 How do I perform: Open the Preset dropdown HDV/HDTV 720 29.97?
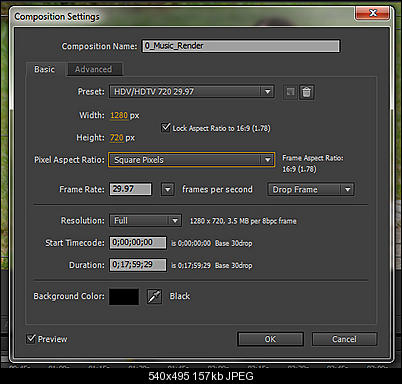pos(192,92)
